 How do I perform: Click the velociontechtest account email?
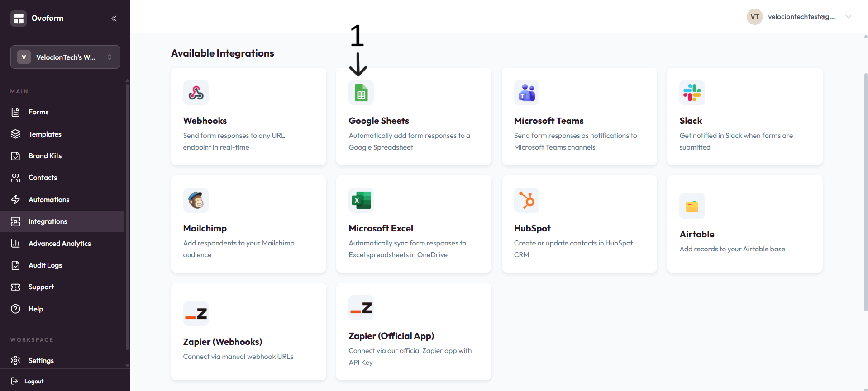click(801, 17)
